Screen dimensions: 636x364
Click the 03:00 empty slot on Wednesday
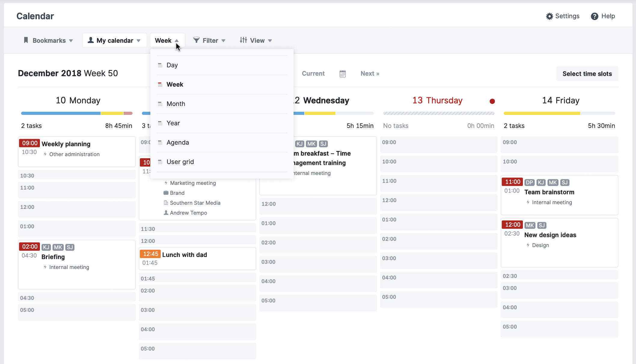(x=318, y=264)
